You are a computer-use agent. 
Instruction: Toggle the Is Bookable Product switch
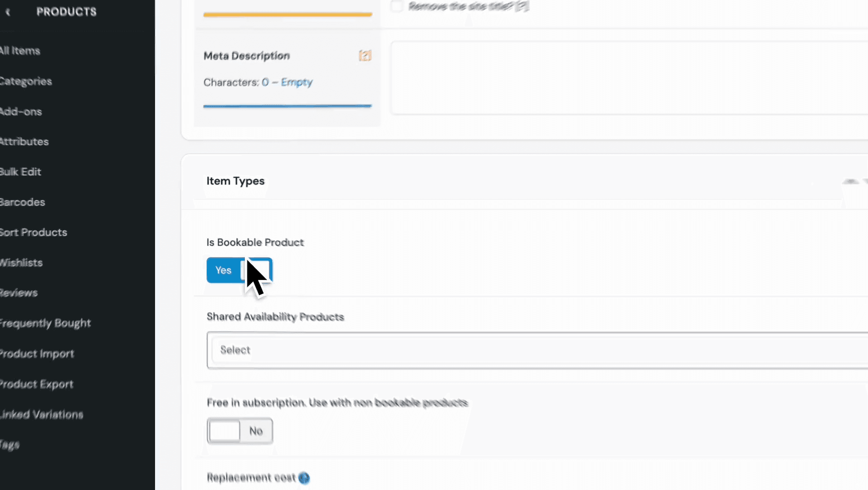(x=239, y=270)
